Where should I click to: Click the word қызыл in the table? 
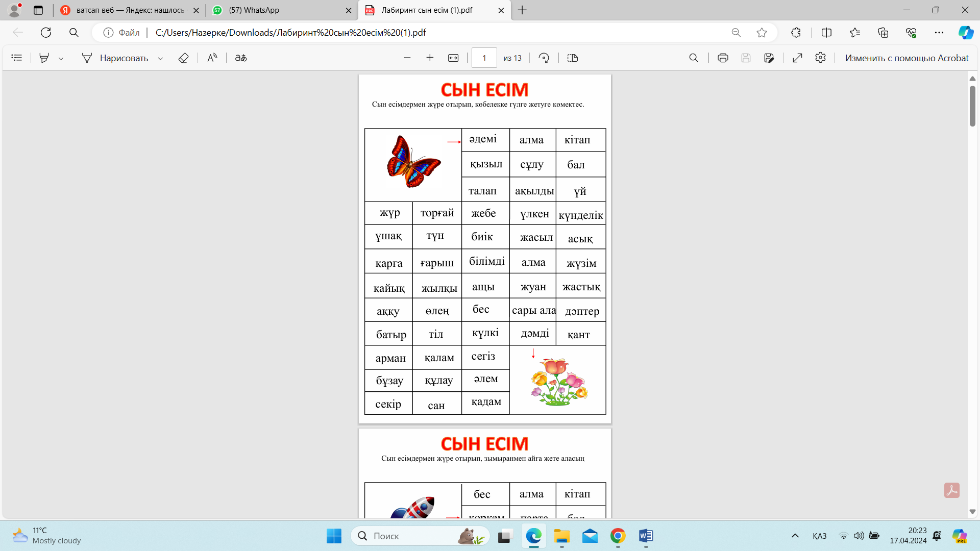(x=486, y=164)
